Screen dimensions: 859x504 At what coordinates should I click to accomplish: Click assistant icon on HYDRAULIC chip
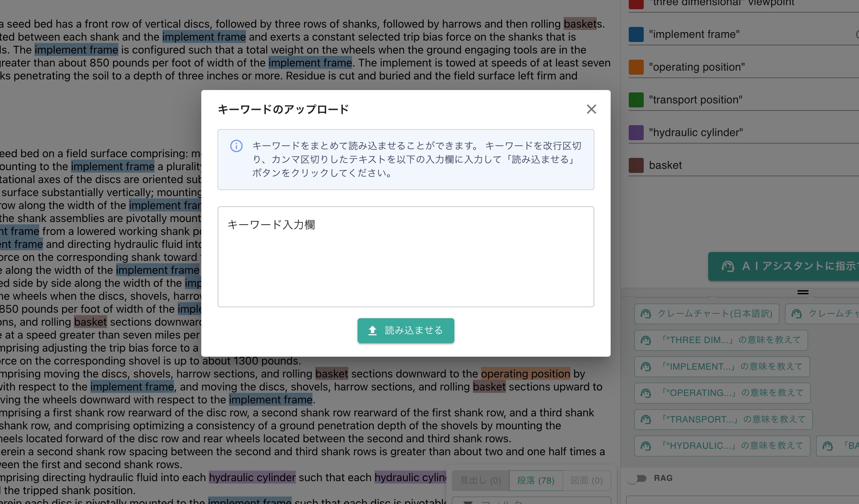645,446
